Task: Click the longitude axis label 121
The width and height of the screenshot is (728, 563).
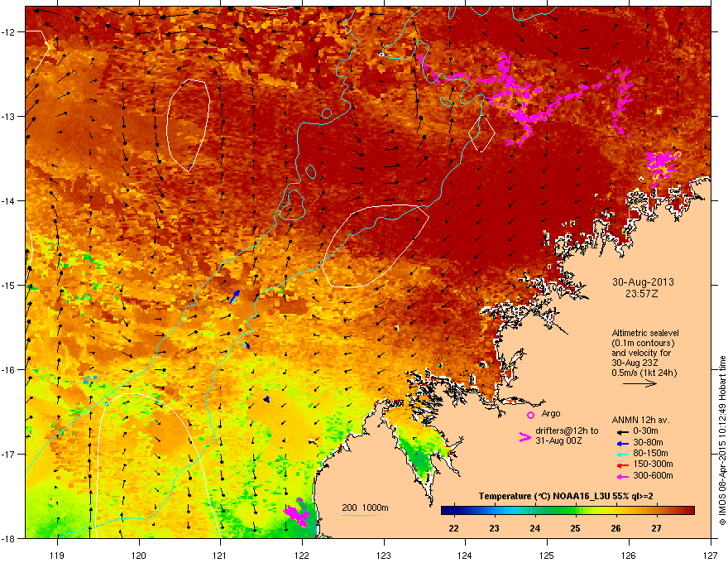Action: coord(220,555)
